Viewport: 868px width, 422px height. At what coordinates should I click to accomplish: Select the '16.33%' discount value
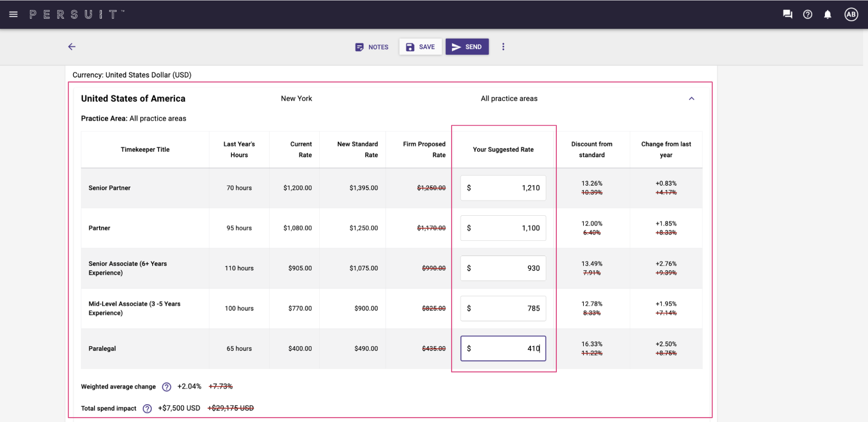(592, 344)
